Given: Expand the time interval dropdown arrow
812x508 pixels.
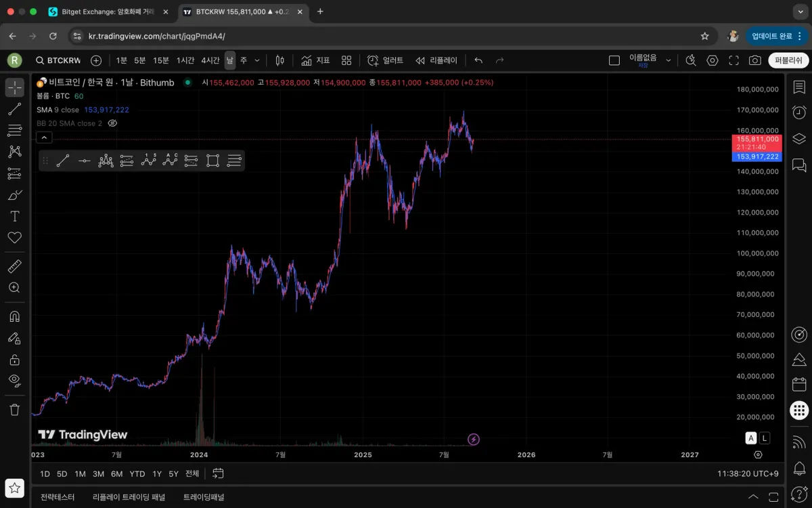Looking at the screenshot, I should [x=257, y=60].
